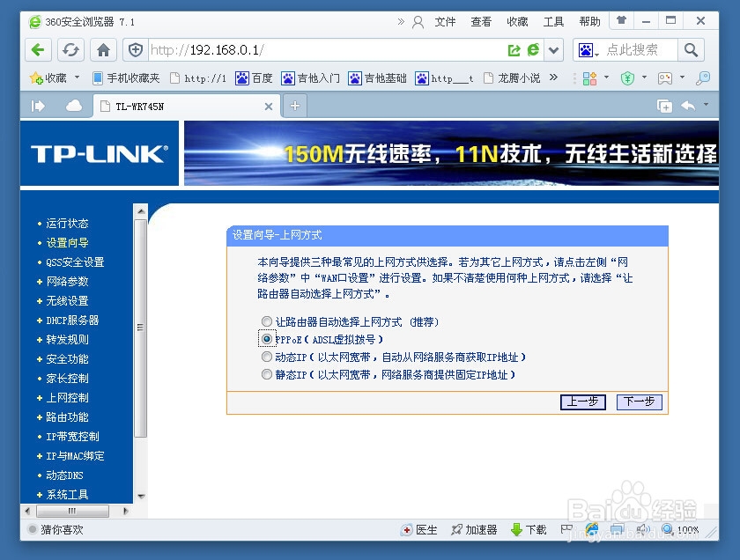Screen dimensions: 740x560
Task: Click the screenshot tool extension icon
Action: pos(665,78)
